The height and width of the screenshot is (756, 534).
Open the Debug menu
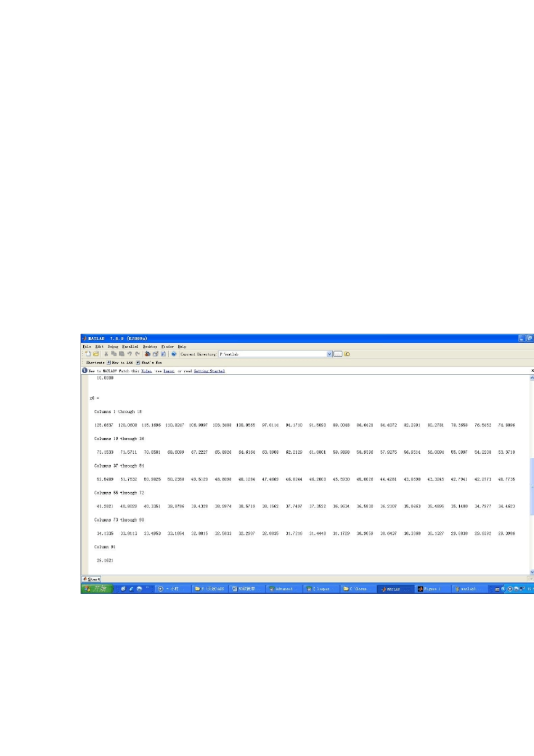click(x=113, y=346)
